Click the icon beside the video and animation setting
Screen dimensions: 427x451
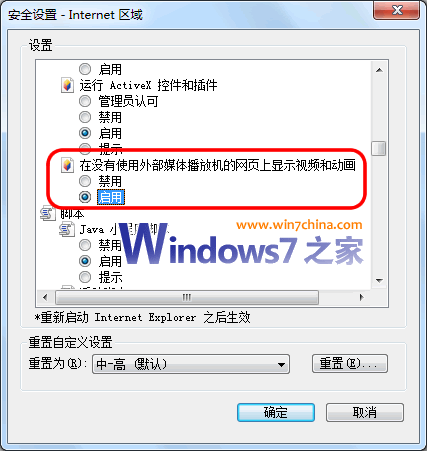[x=67, y=165]
